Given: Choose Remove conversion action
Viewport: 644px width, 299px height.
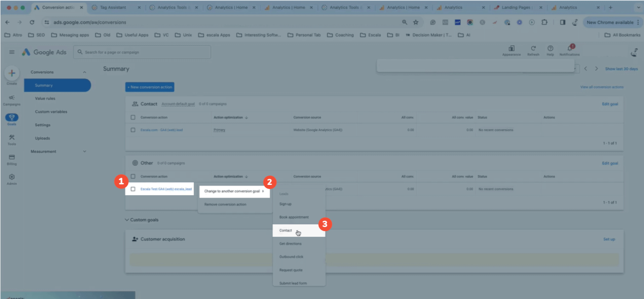Looking at the screenshot, I should pyautogui.click(x=225, y=204).
